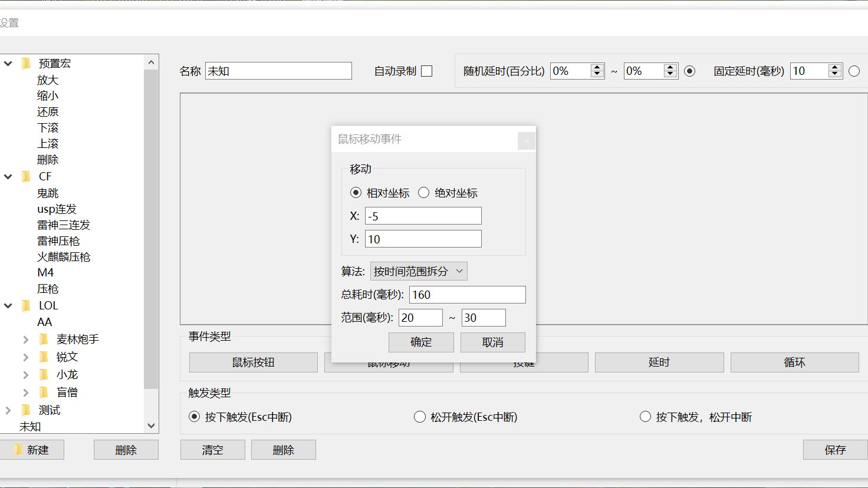This screenshot has width=868, height=488.
Task: Click the 名称 text field
Action: click(278, 71)
